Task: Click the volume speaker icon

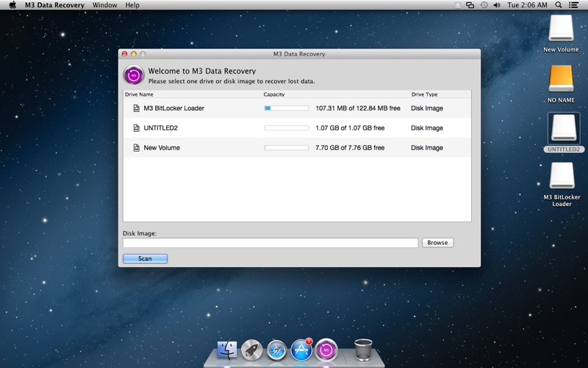Action: 497,5
